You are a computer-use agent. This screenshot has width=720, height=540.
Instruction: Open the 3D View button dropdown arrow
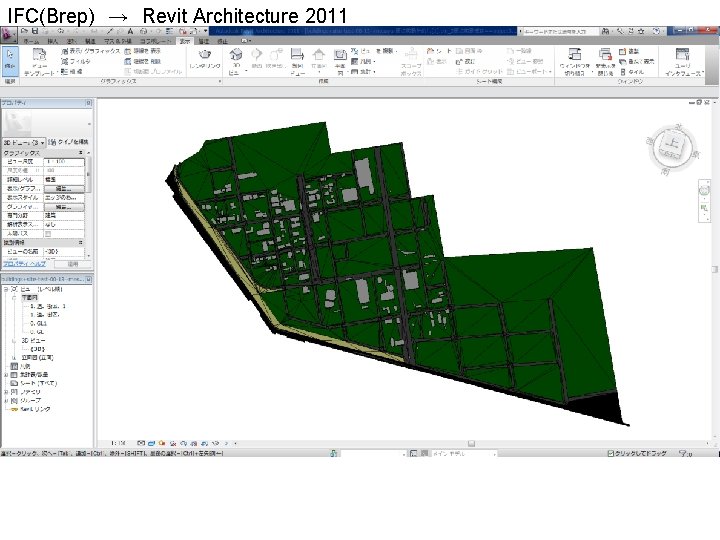point(246,71)
